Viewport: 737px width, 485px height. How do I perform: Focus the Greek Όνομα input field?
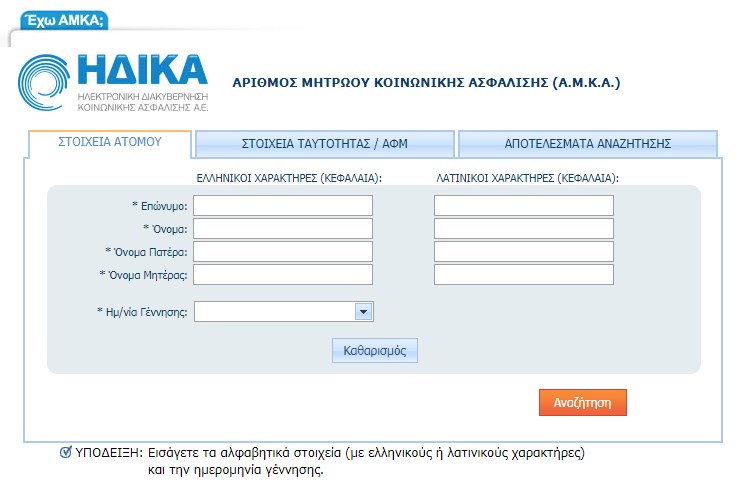click(283, 229)
